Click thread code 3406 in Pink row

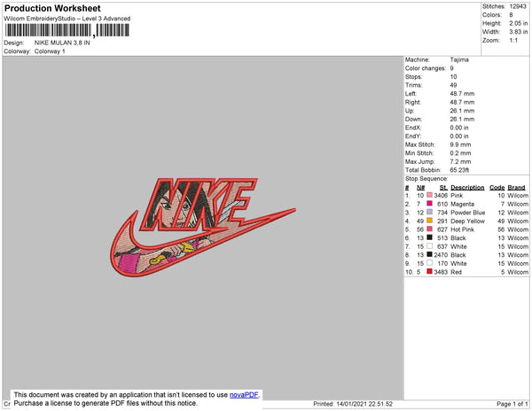(x=441, y=195)
